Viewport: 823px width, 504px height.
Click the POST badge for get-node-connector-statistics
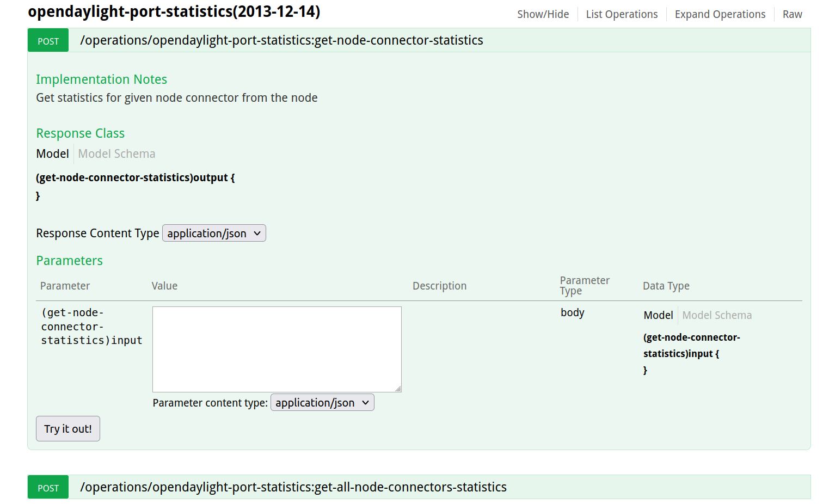coord(48,41)
